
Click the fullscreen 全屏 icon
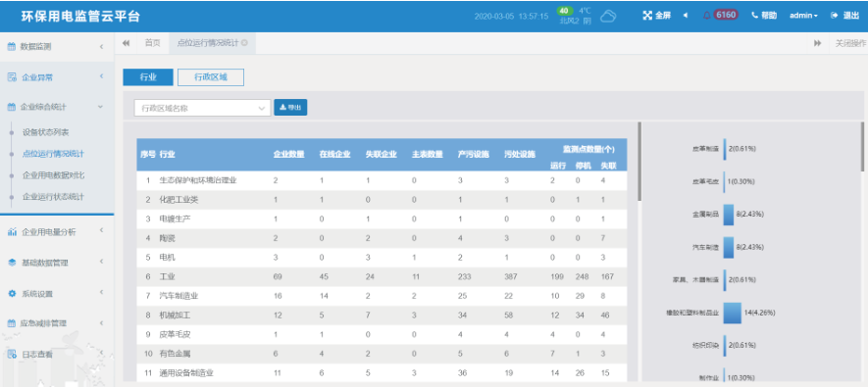647,16
